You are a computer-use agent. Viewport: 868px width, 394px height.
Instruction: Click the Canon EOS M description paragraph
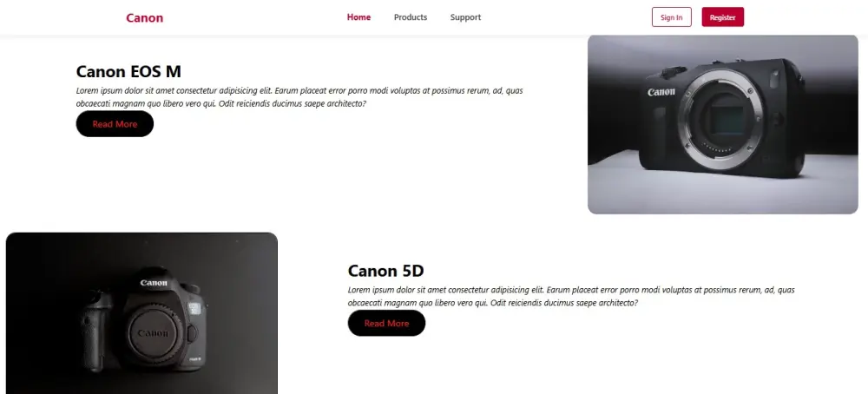click(x=299, y=97)
